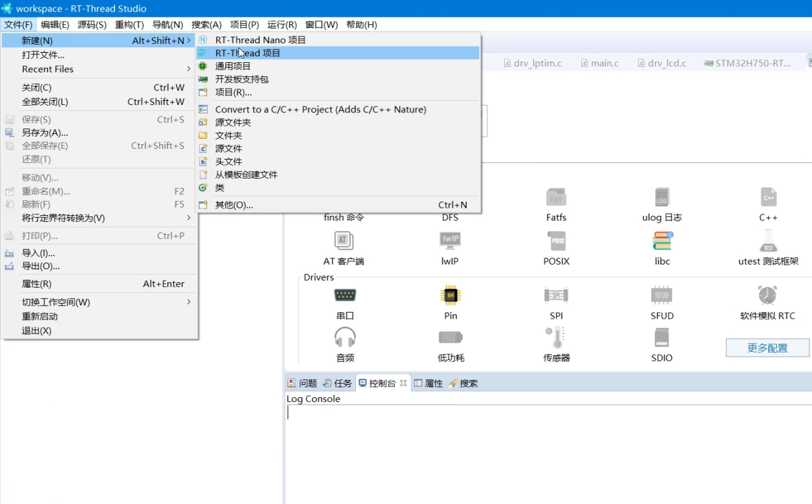Click the 源文件夹 folder icon
The width and height of the screenshot is (812, 504).
point(202,122)
